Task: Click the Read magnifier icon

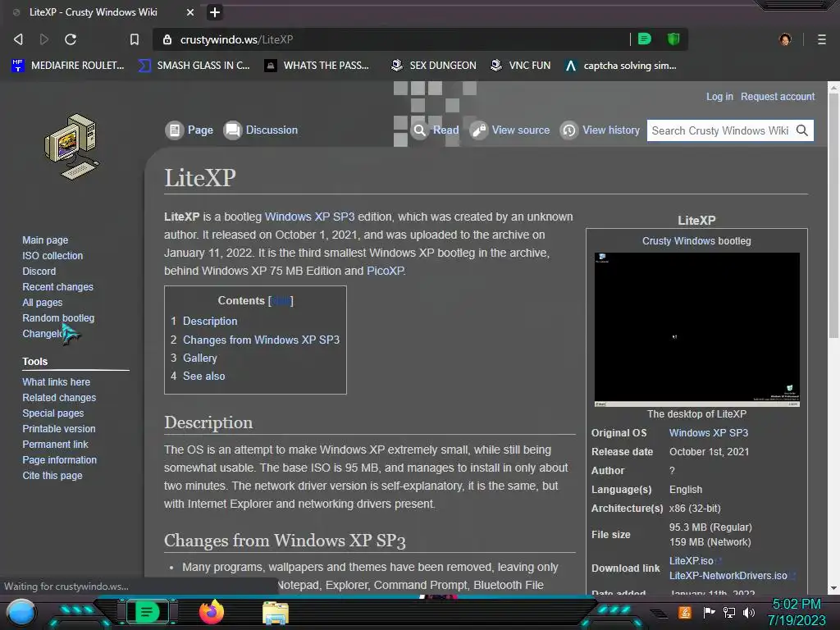Action: tap(420, 130)
